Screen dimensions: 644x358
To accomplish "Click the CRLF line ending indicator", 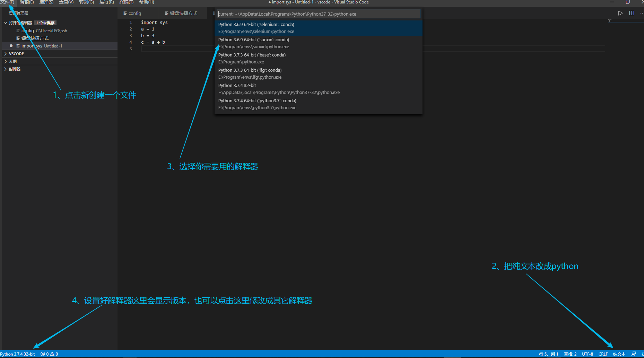I will point(603,354).
